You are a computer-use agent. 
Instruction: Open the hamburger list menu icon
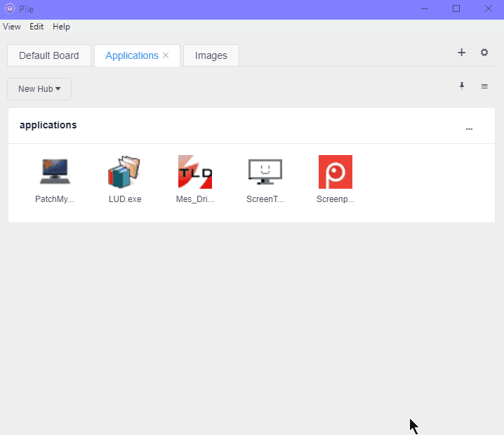[484, 86]
